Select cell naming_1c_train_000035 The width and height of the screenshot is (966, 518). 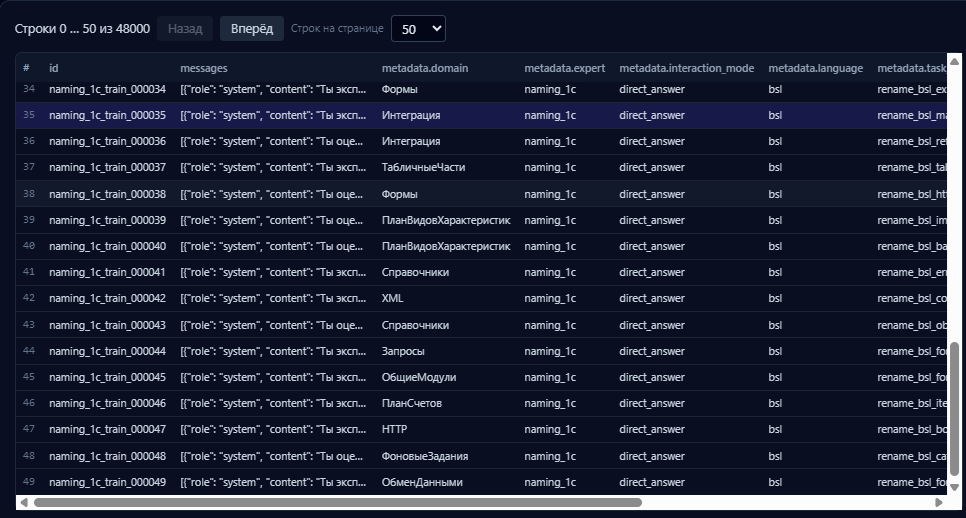[107, 115]
